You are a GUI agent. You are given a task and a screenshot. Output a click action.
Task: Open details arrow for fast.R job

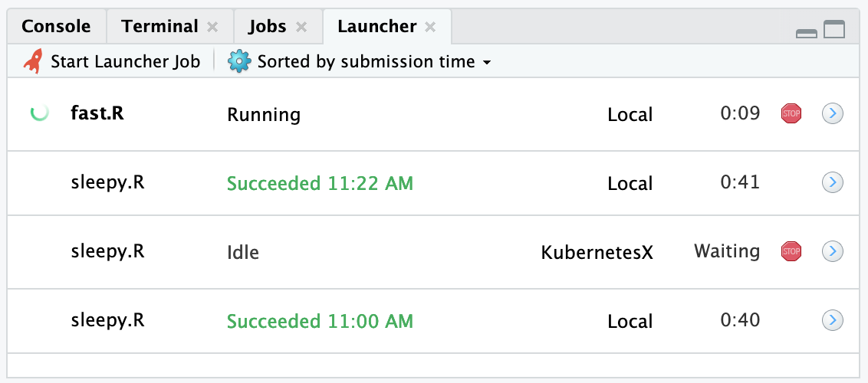(832, 114)
